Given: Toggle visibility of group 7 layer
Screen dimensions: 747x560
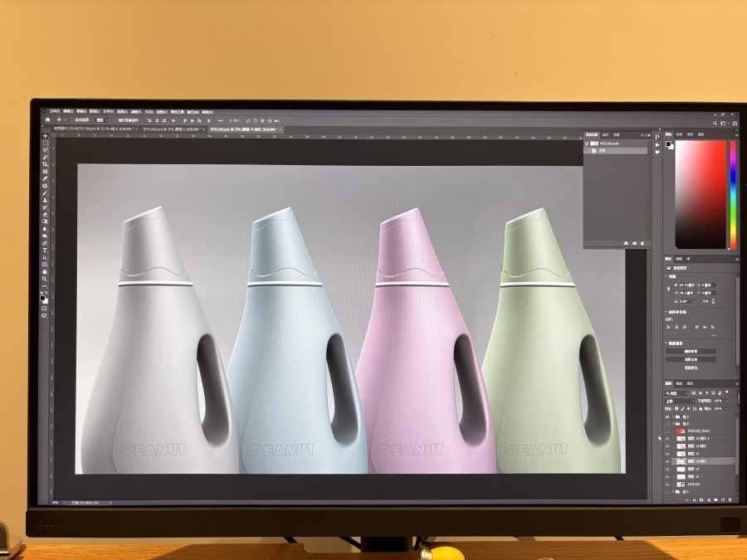Looking at the screenshot, I should click(x=667, y=416).
